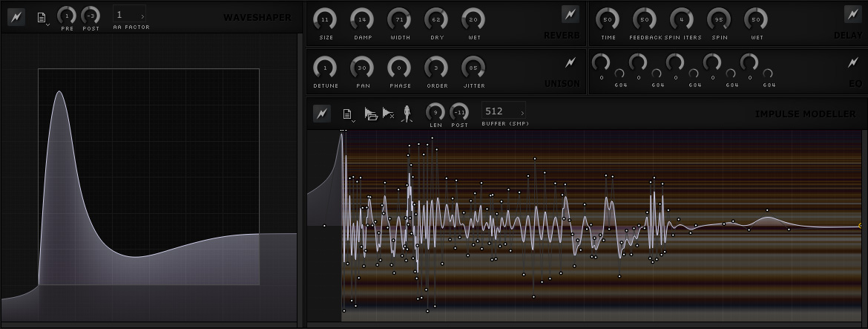
Task: Toggle the Impulse Modeller power button
Action: (322, 114)
